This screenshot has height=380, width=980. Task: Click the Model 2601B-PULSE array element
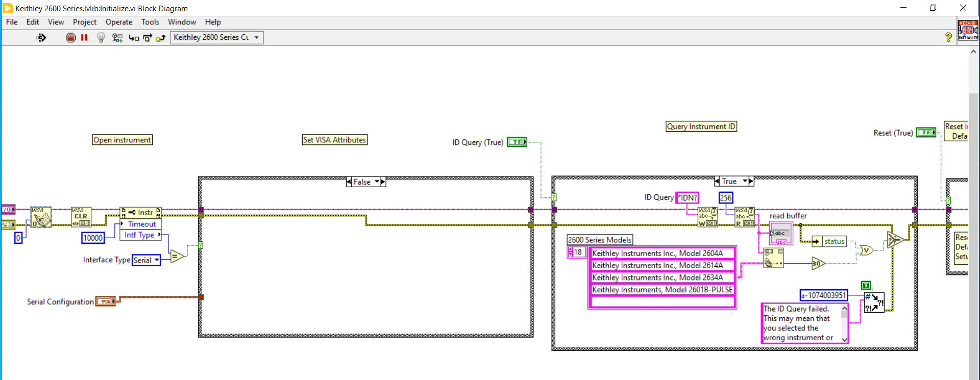pyautogui.click(x=663, y=290)
